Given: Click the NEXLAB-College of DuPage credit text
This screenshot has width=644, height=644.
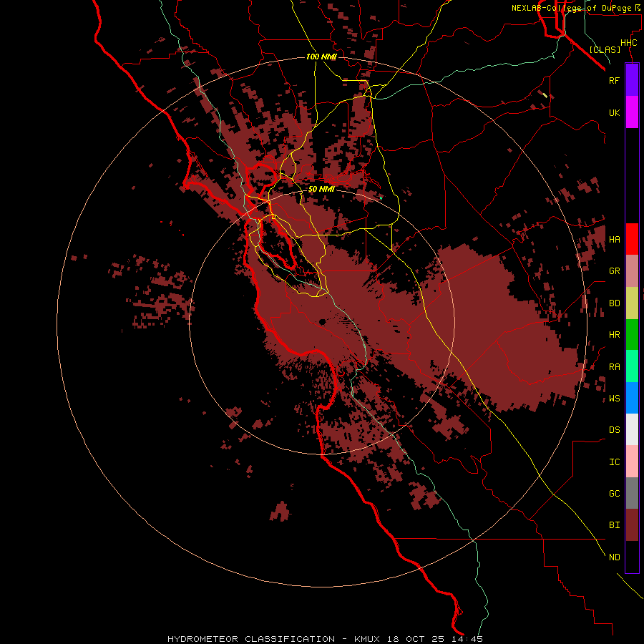Looking at the screenshot, I should coord(571,8).
